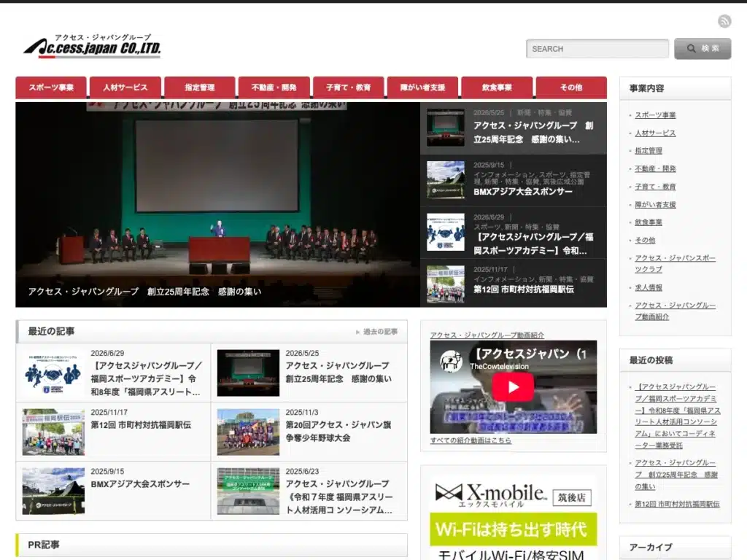Open 求人情報 link in sidebar
Screen dimensions: 747x560
648,287
